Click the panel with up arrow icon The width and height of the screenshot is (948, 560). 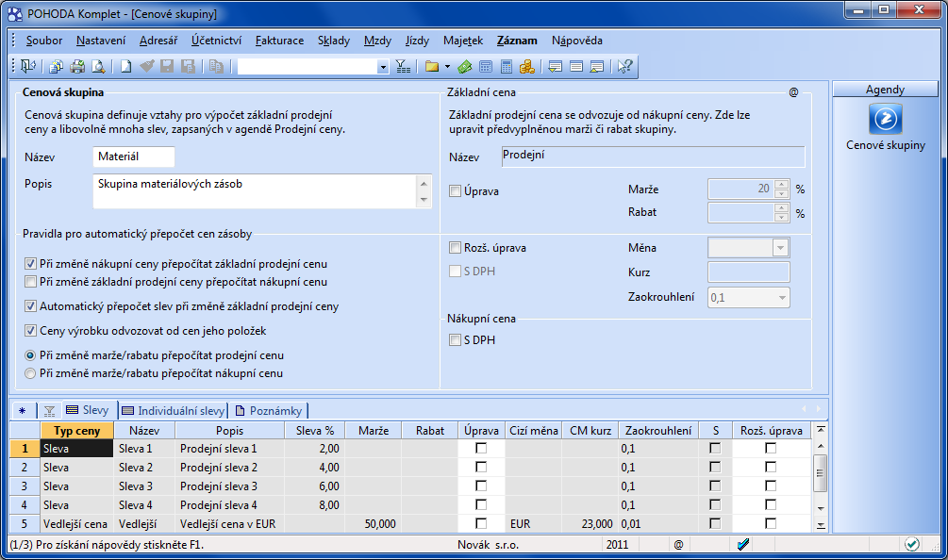pyautogui.click(x=597, y=66)
